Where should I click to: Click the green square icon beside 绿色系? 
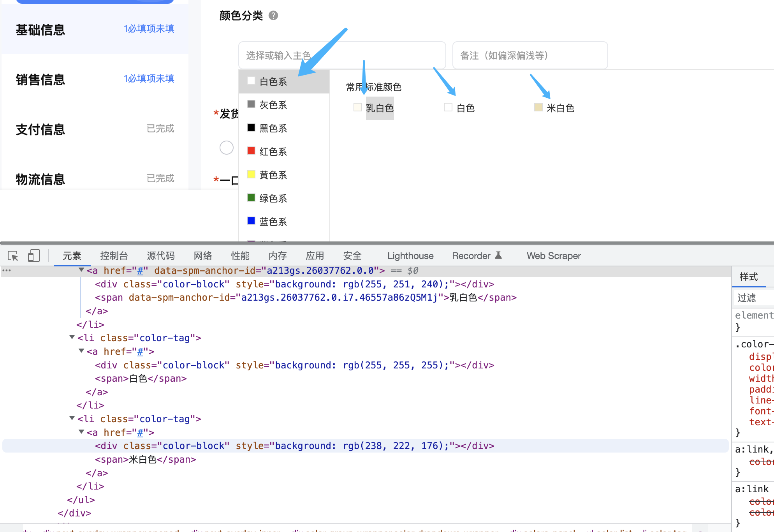pos(251,197)
